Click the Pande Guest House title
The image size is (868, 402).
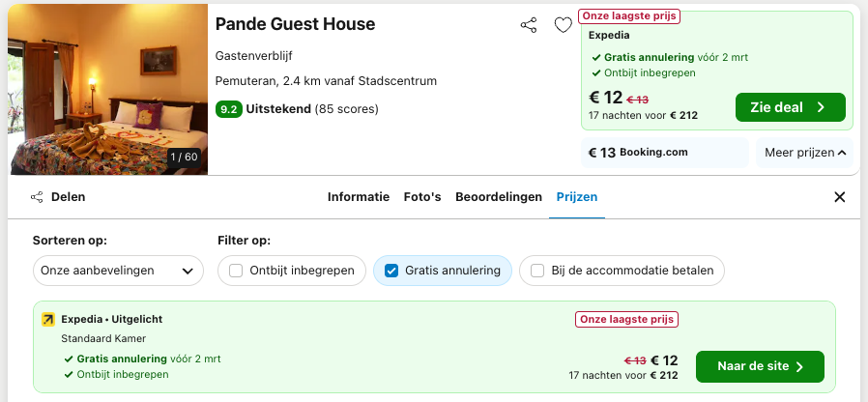pos(295,24)
